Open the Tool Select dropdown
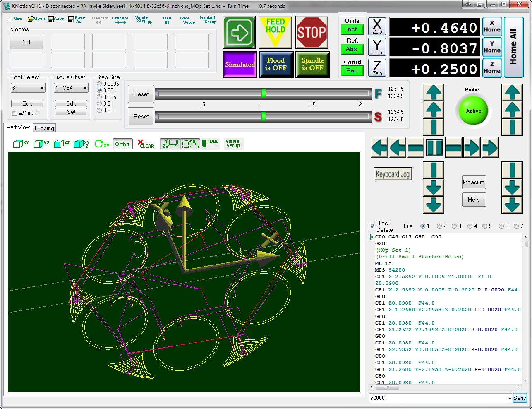This screenshot has width=532, height=409. 42,88
